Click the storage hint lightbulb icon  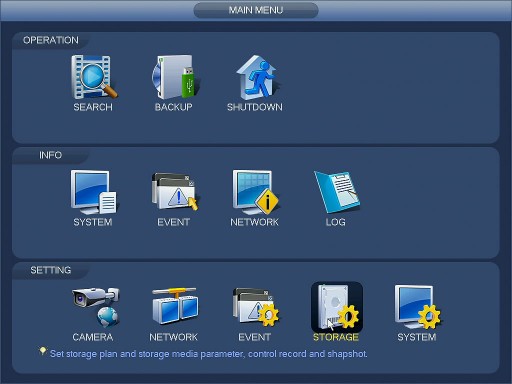pyautogui.click(x=43, y=351)
